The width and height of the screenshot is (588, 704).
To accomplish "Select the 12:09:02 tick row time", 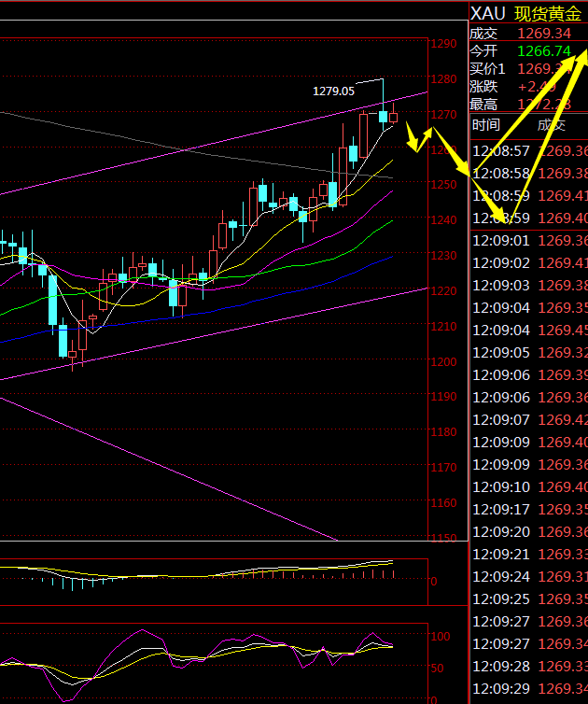I will click(x=501, y=262).
